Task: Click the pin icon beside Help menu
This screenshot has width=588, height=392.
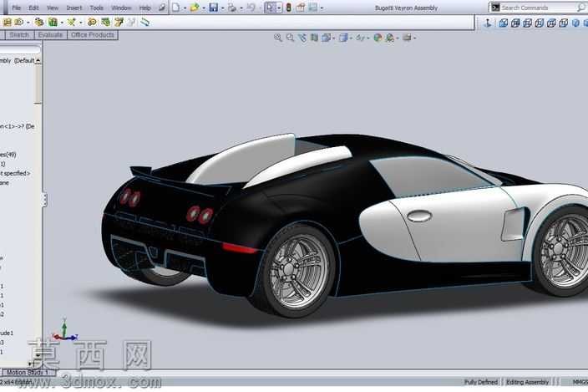Action: point(162,8)
